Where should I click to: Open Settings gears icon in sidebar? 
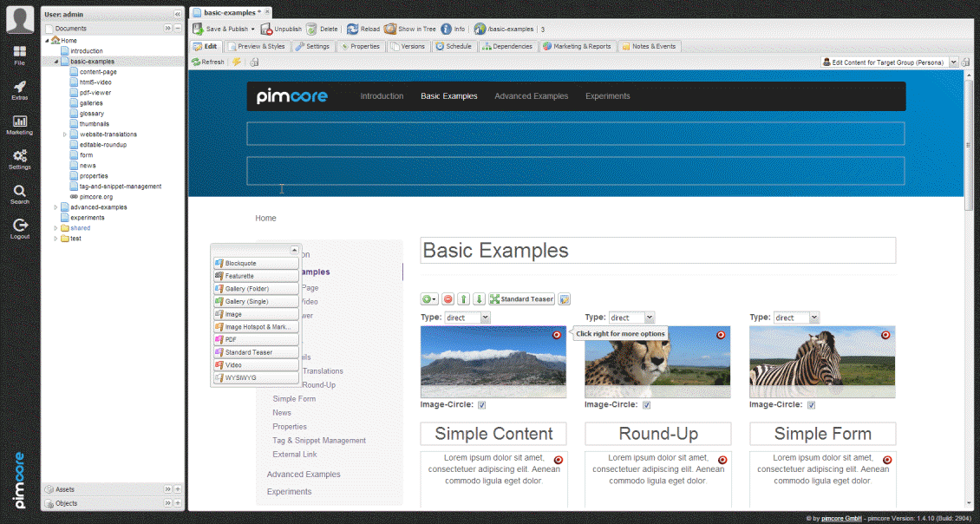pyautogui.click(x=19, y=157)
